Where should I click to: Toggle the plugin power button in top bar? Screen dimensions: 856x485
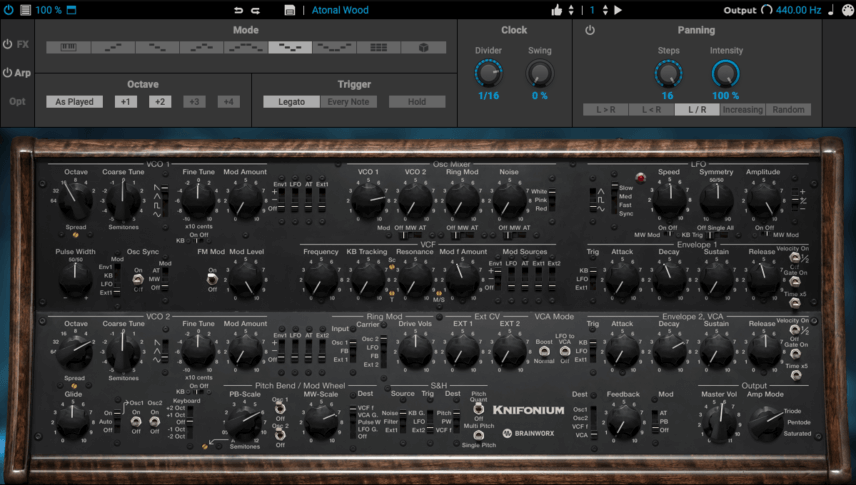(x=8, y=10)
